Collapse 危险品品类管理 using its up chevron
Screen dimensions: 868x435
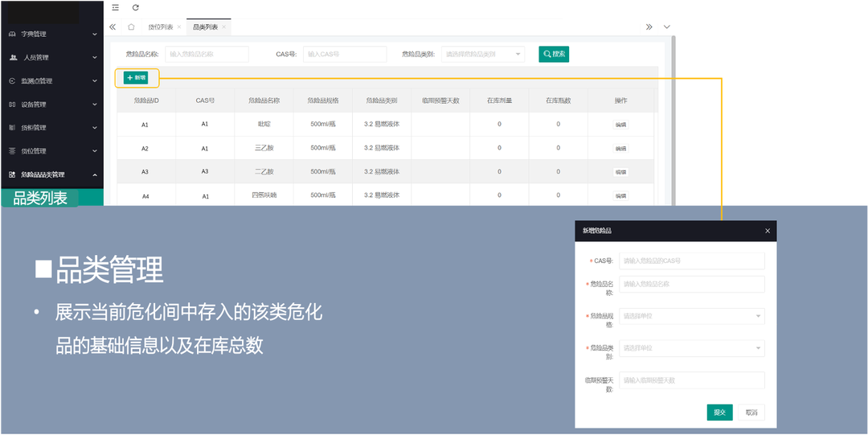pyautogui.click(x=95, y=174)
